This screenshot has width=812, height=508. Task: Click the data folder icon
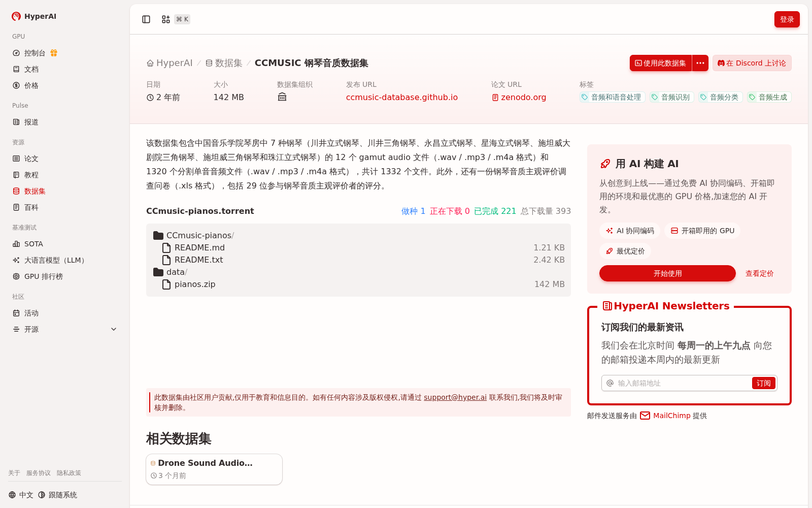pos(158,272)
